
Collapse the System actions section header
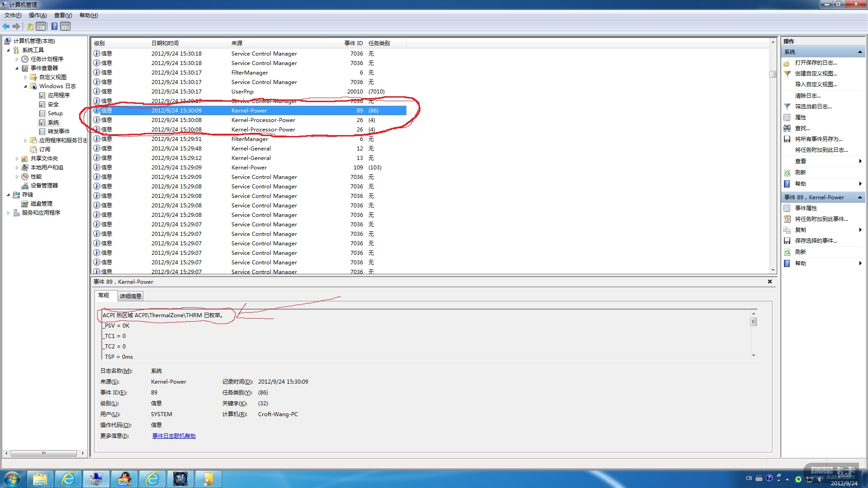point(859,52)
